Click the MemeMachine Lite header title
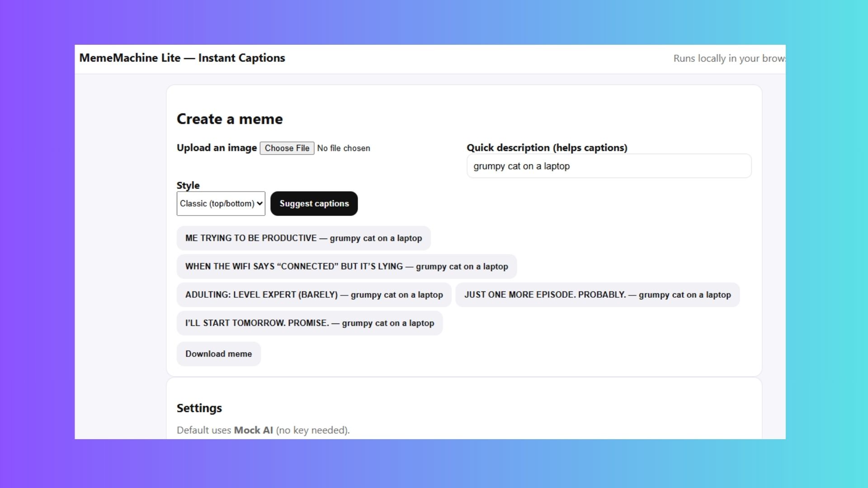The height and width of the screenshot is (488, 868). [182, 58]
